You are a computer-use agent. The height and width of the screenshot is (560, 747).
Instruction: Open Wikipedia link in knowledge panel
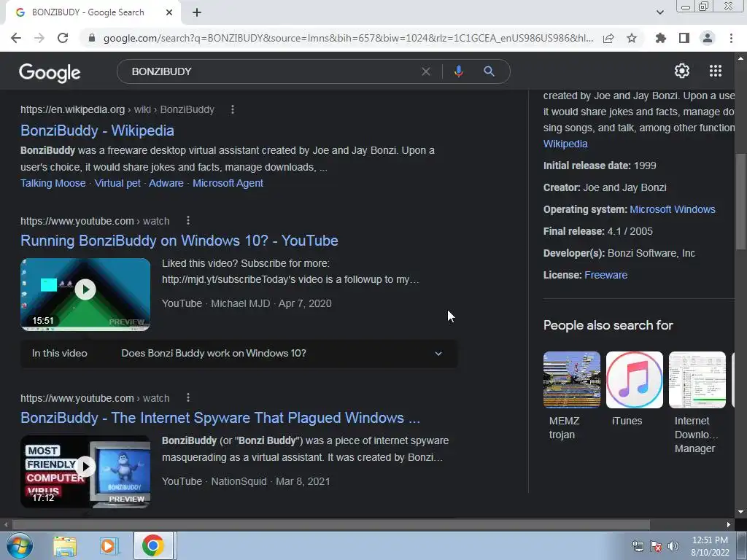[x=565, y=144]
